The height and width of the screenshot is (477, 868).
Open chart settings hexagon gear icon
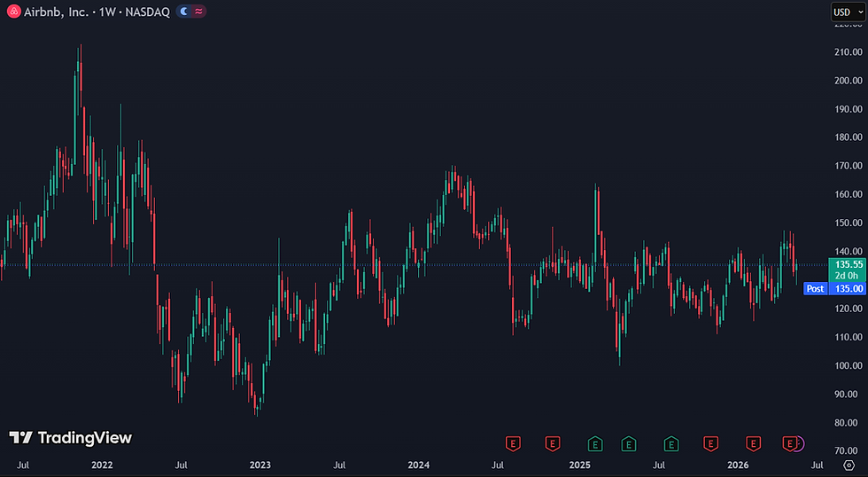849,465
